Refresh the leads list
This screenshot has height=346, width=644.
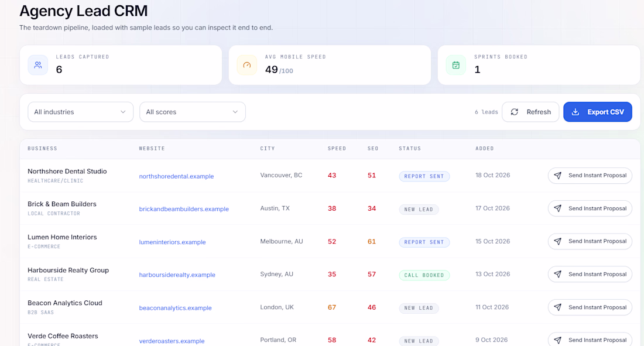click(530, 112)
